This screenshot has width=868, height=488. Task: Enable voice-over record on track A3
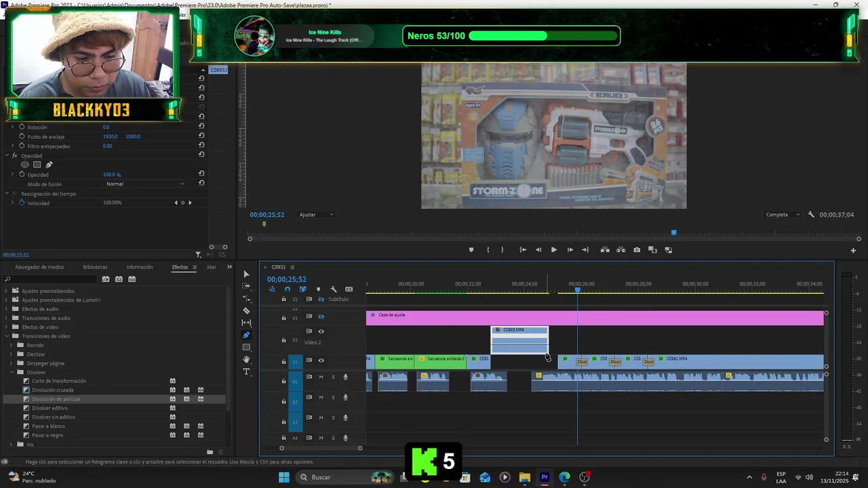pyautogui.click(x=345, y=418)
